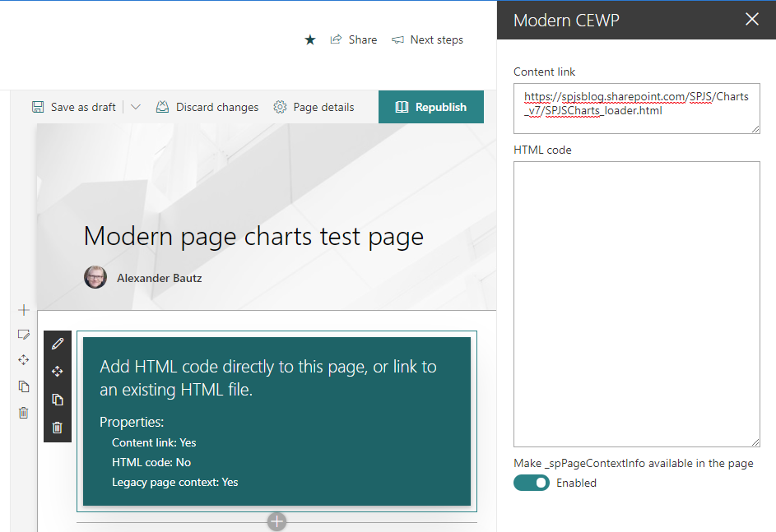The image size is (776, 532).
Task: Click the move web part icon in dark toolbar
Action: pos(57,372)
